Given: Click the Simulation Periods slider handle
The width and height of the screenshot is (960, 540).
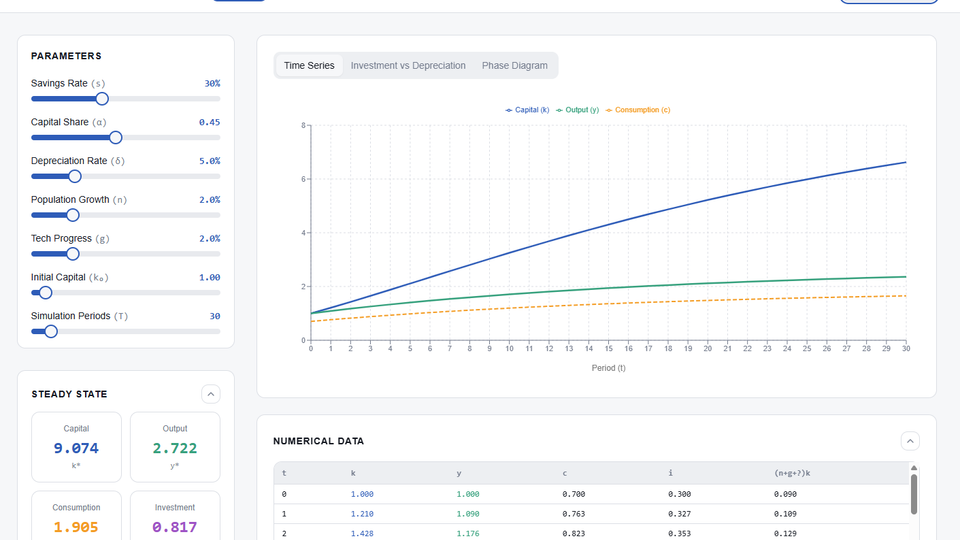Looking at the screenshot, I should [x=51, y=332].
